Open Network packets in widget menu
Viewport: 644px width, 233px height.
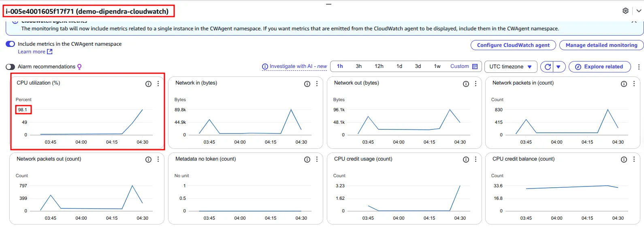click(634, 84)
